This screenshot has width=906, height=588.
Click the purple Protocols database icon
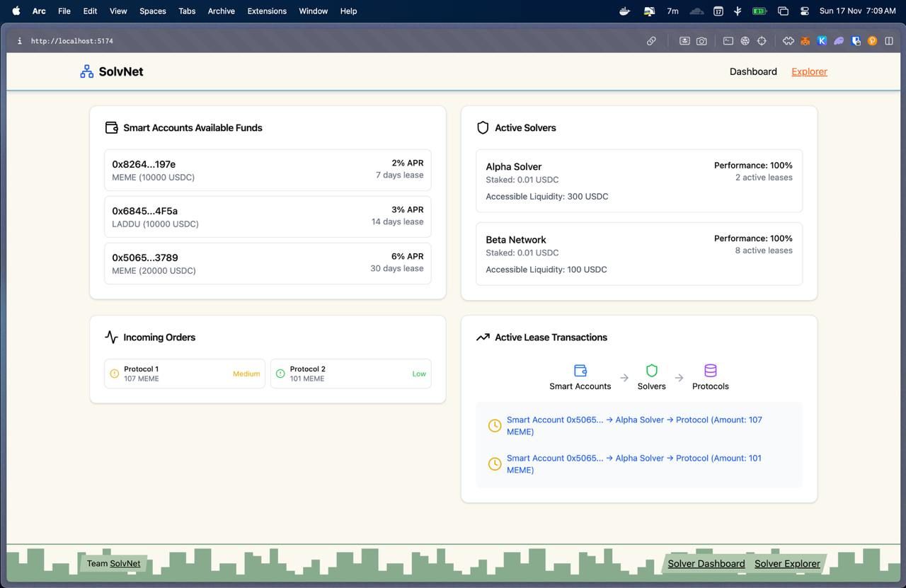click(710, 370)
